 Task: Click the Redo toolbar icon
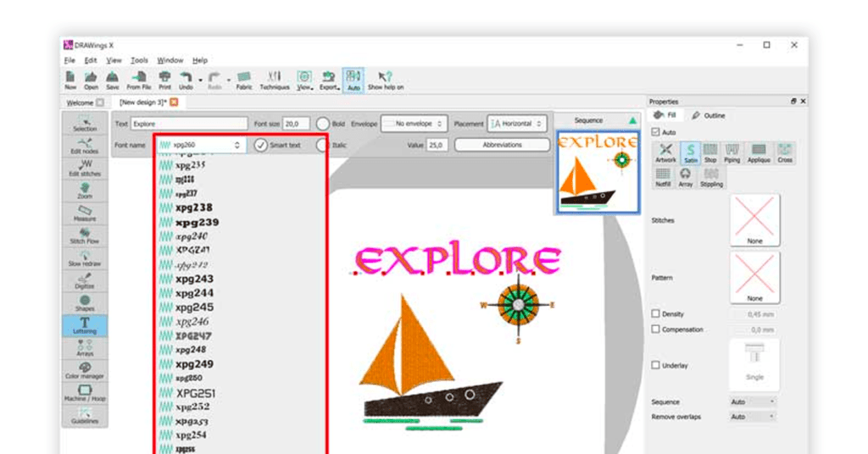[x=214, y=80]
